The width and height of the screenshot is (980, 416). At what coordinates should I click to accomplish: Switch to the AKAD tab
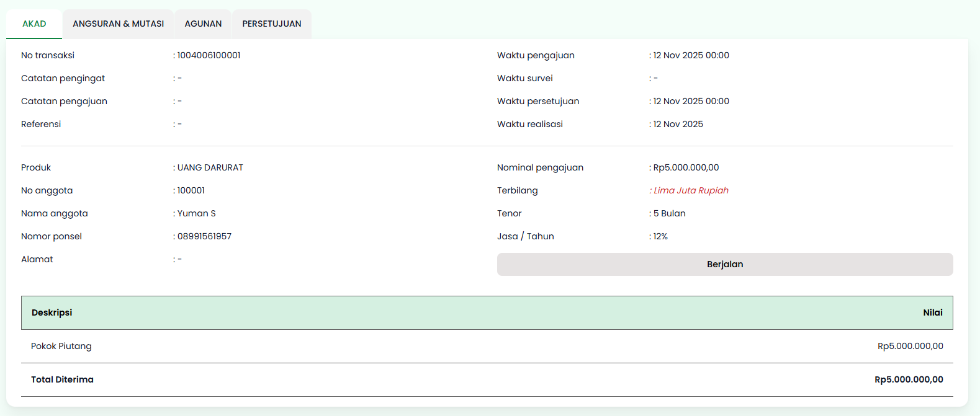34,24
